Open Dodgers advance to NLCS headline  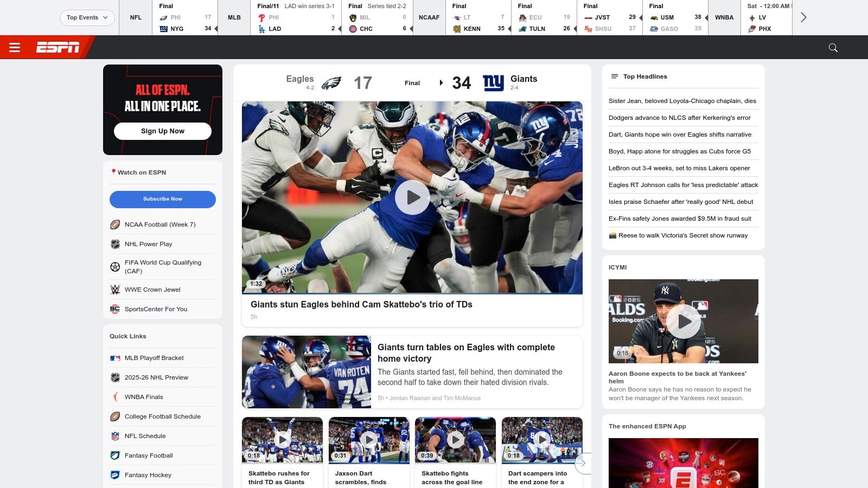(680, 118)
